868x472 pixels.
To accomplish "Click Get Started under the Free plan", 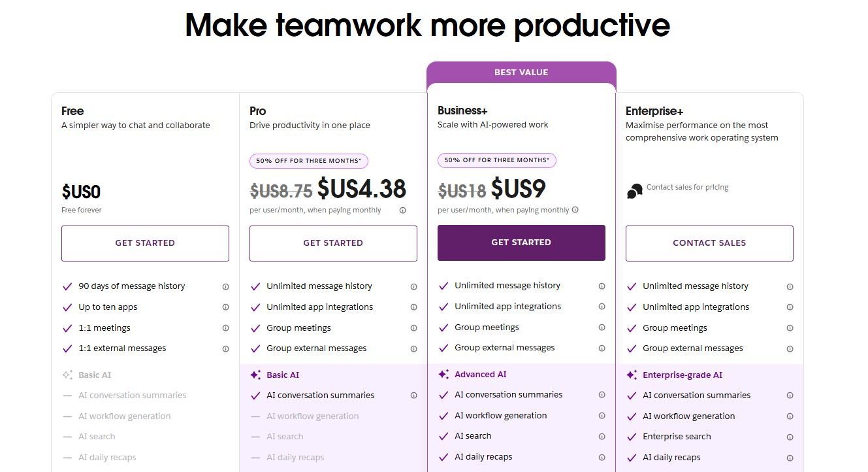I will click(x=145, y=243).
